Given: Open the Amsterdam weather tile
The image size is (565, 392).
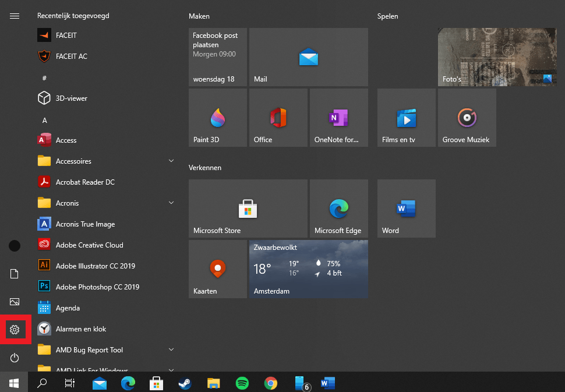Looking at the screenshot, I should 309,269.
